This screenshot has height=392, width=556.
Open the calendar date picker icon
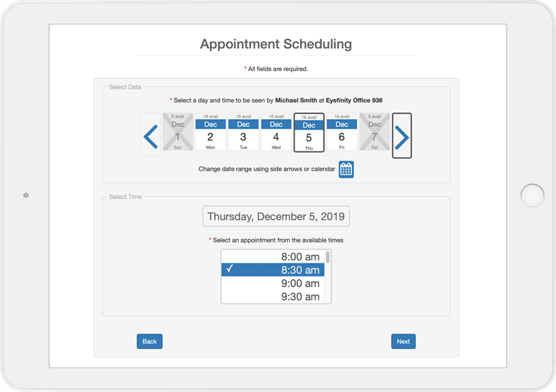346,169
